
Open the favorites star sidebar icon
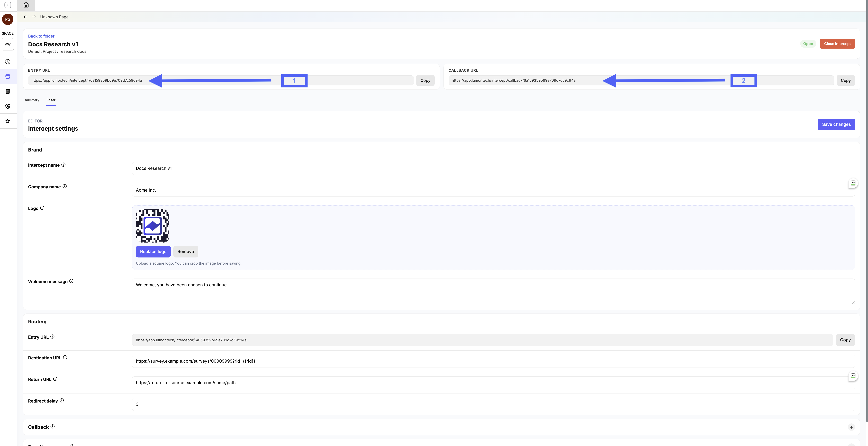pyautogui.click(x=8, y=121)
